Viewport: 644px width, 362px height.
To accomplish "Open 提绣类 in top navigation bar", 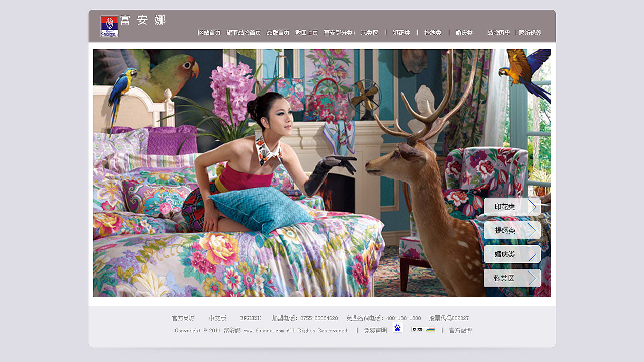I will pyautogui.click(x=433, y=33).
